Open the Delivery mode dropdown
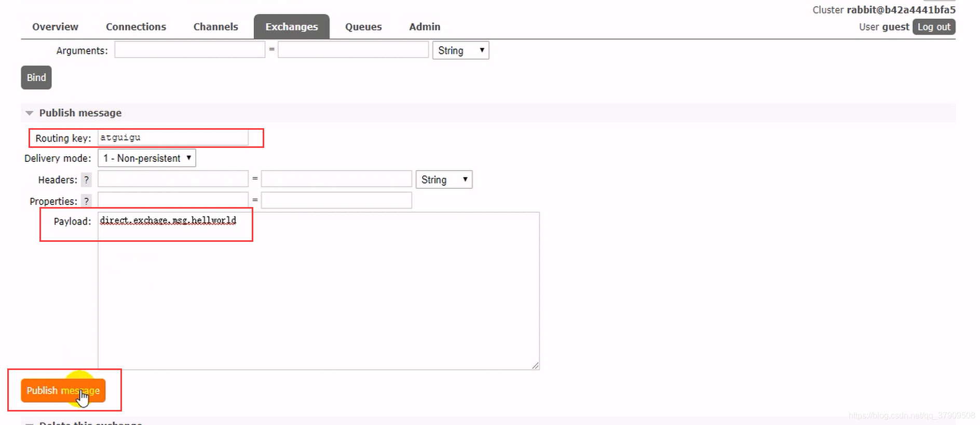 click(147, 158)
